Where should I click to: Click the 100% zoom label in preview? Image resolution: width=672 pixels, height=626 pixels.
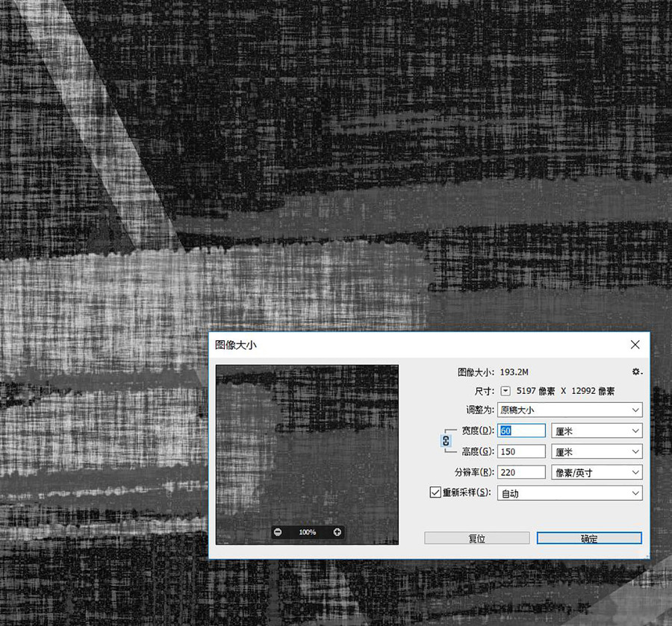coord(308,532)
